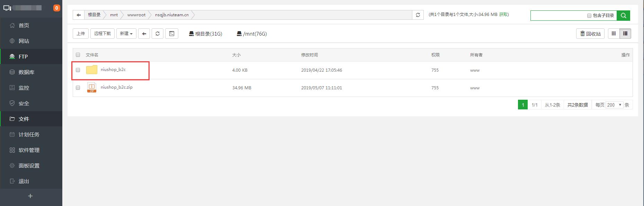Switch to grid icon view

click(x=614, y=34)
